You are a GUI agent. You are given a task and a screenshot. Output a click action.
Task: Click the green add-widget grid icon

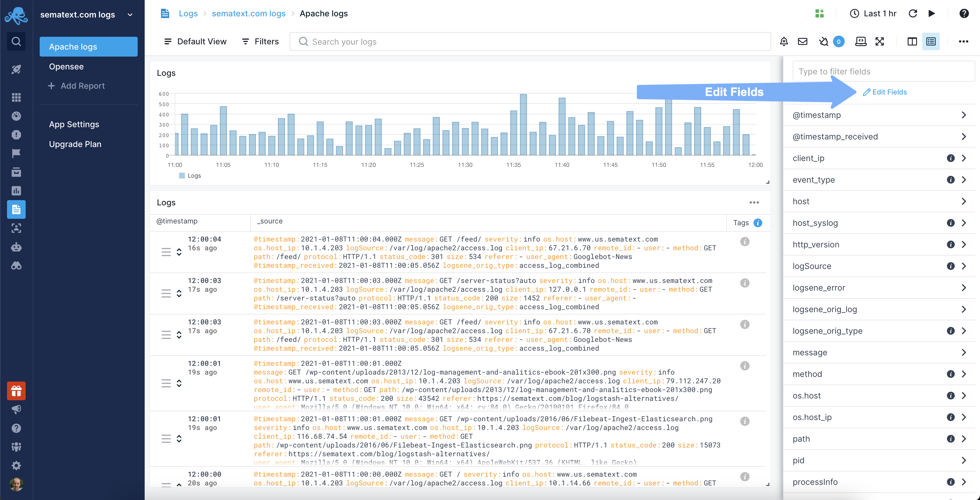(820, 14)
